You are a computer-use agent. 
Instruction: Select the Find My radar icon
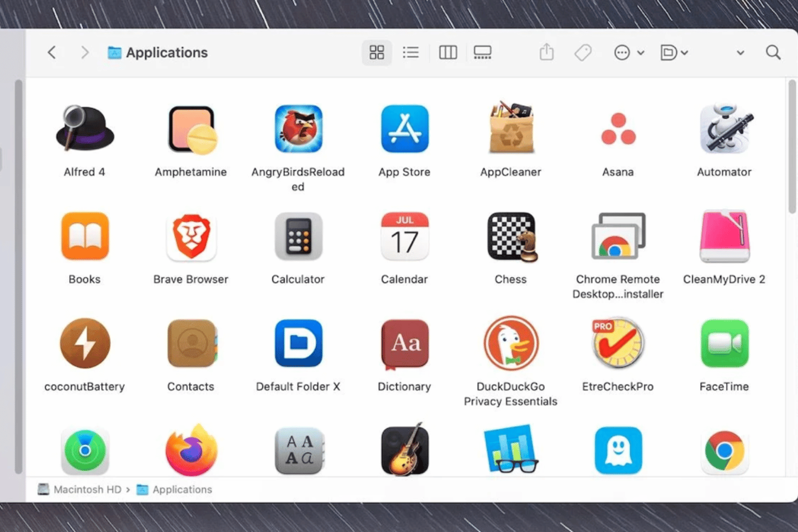(85, 451)
